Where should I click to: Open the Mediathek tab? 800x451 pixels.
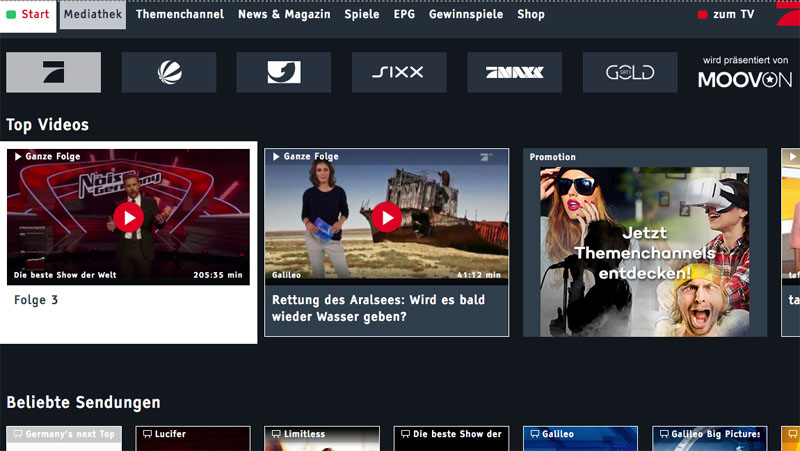pyautogui.click(x=93, y=15)
